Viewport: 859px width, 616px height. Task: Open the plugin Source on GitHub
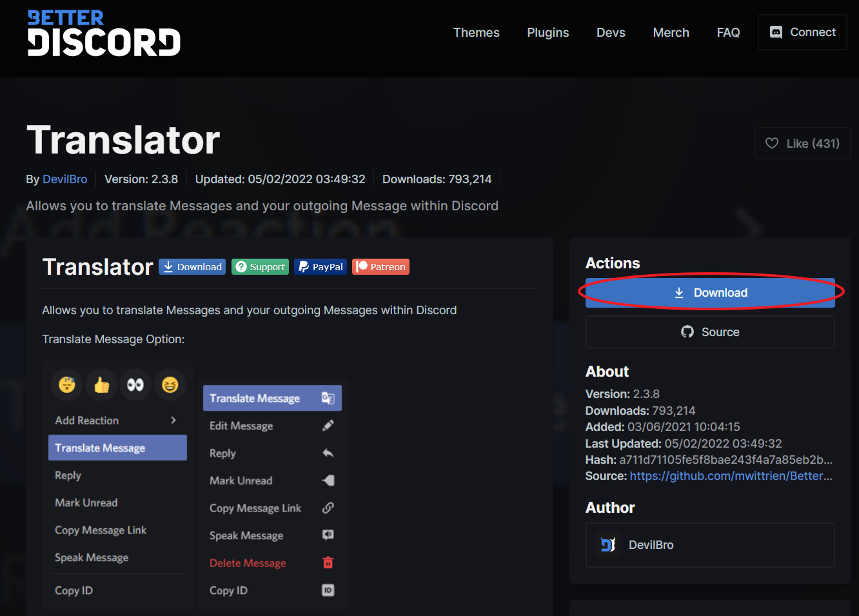tap(710, 332)
